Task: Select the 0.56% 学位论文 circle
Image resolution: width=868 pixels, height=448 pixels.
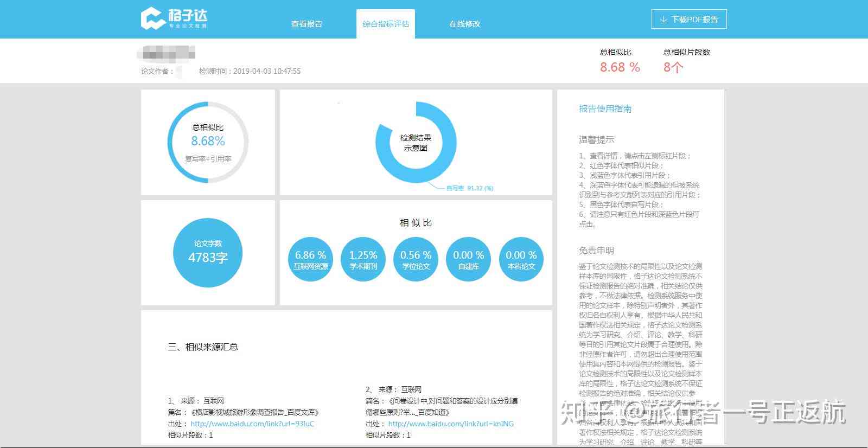Action: pyautogui.click(x=416, y=259)
